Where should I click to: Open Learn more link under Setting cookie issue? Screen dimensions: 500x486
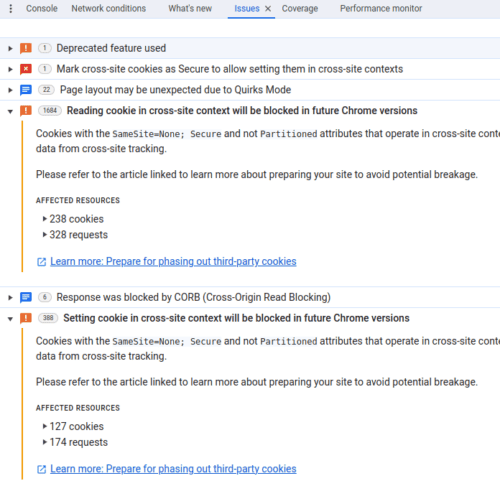(173, 469)
